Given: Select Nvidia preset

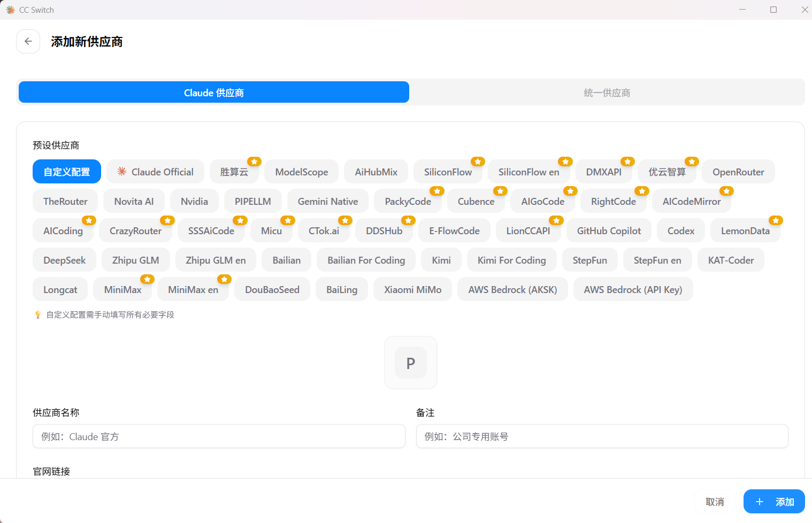Looking at the screenshot, I should pos(194,201).
